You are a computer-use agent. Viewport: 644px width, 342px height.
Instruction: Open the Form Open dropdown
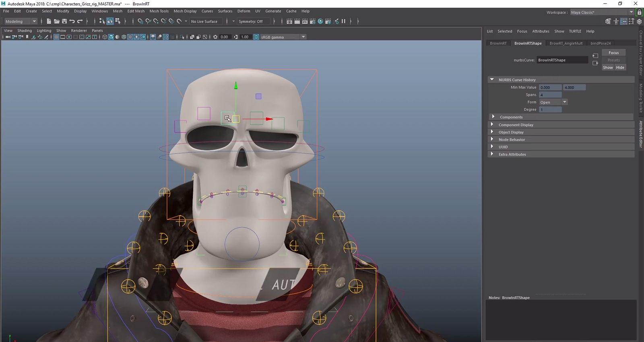pos(553,102)
